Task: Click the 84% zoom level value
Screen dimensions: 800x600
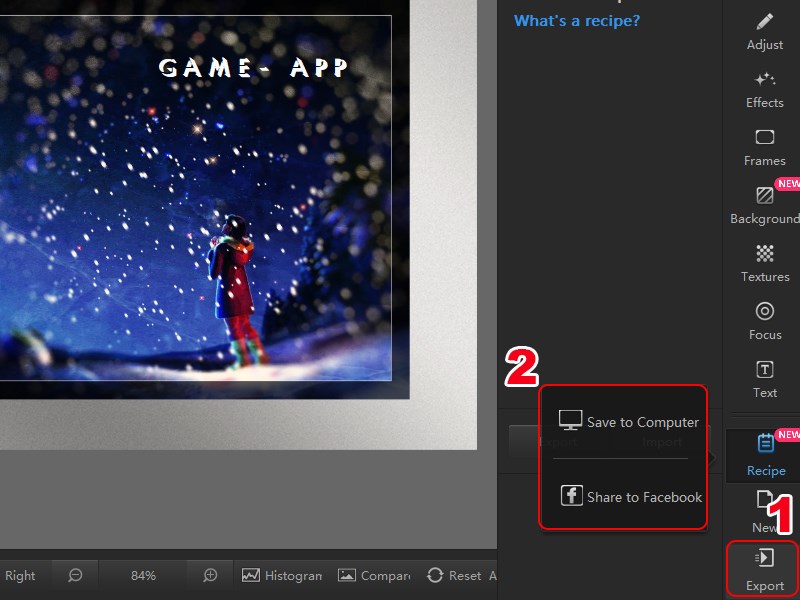Action: pyautogui.click(x=143, y=576)
